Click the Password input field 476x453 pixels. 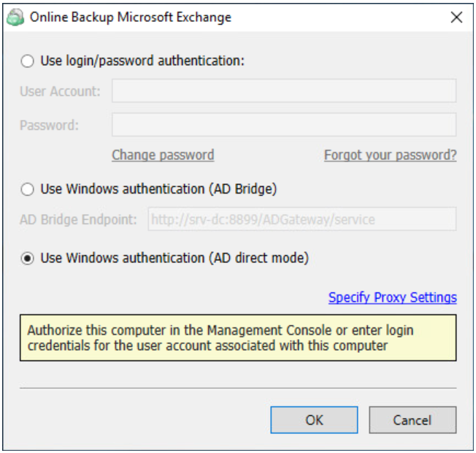[284, 124]
